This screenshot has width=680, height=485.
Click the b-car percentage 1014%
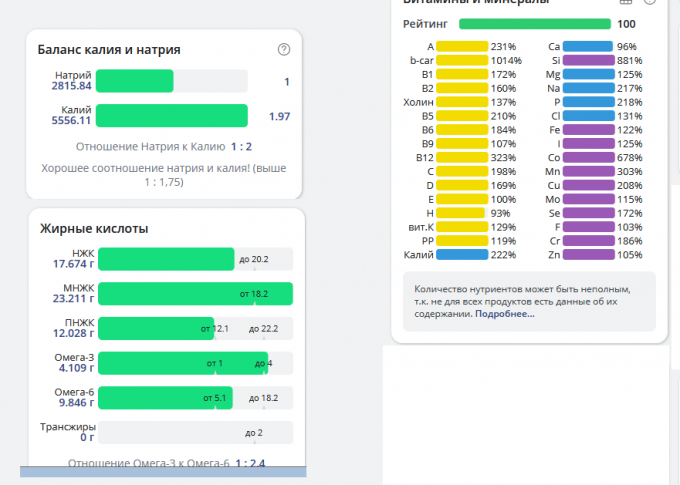pyautogui.click(x=506, y=61)
